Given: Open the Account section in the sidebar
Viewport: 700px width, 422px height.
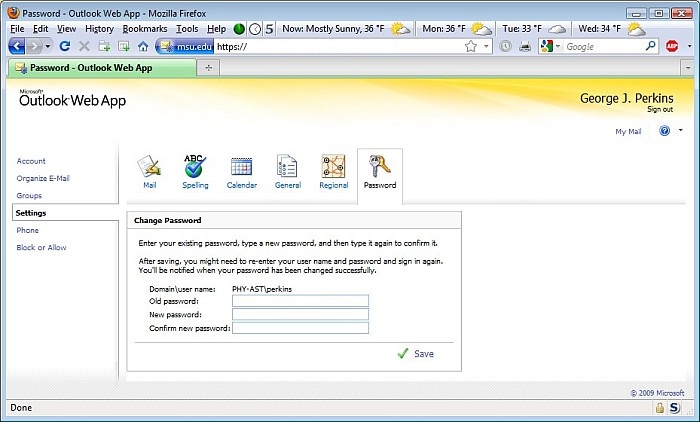Looking at the screenshot, I should coord(31,161).
